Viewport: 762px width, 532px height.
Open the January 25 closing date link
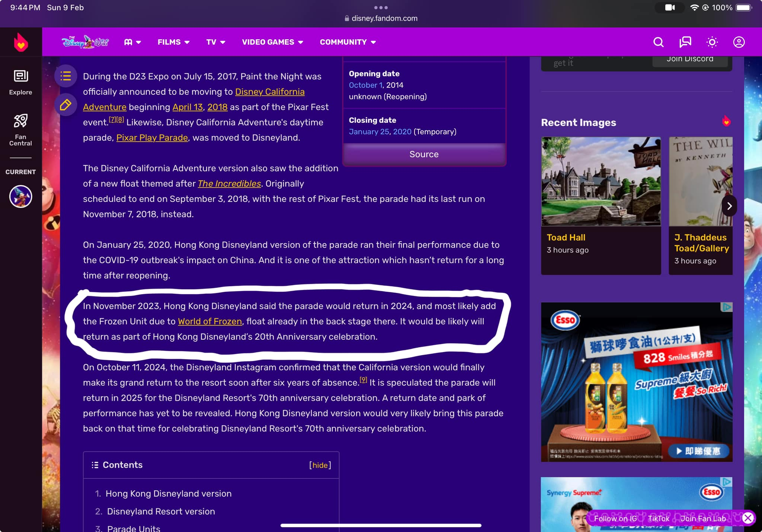coord(369,132)
